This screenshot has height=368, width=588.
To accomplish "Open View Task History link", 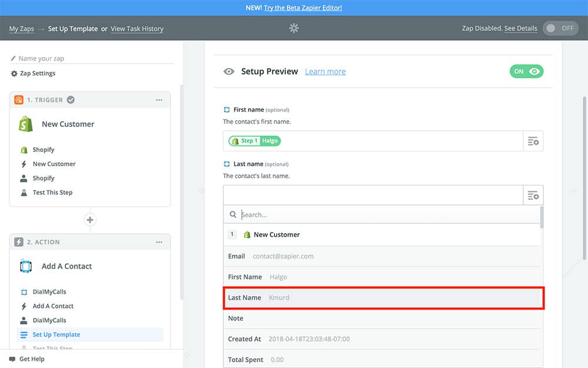I will [x=137, y=29].
